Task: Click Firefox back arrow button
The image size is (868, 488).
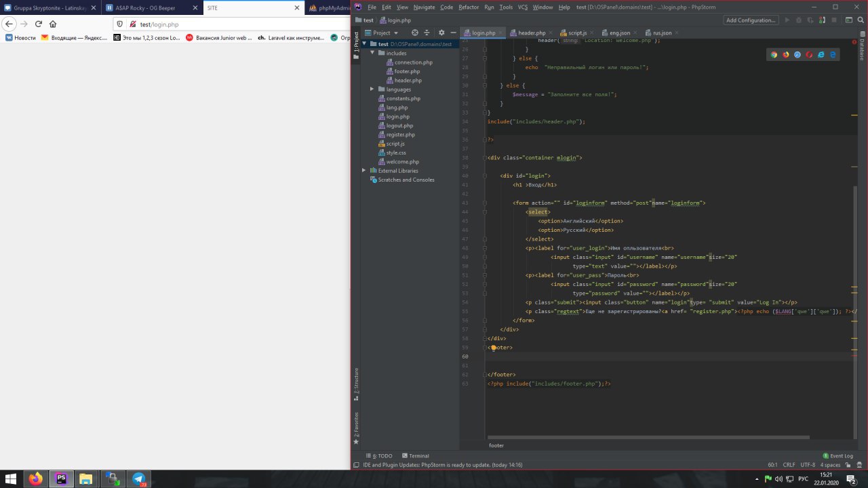Action: [9, 24]
